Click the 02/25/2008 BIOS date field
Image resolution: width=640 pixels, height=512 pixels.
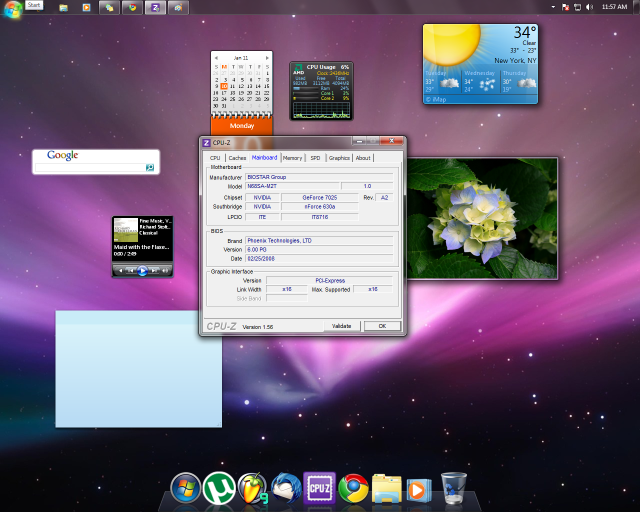click(319, 258)
